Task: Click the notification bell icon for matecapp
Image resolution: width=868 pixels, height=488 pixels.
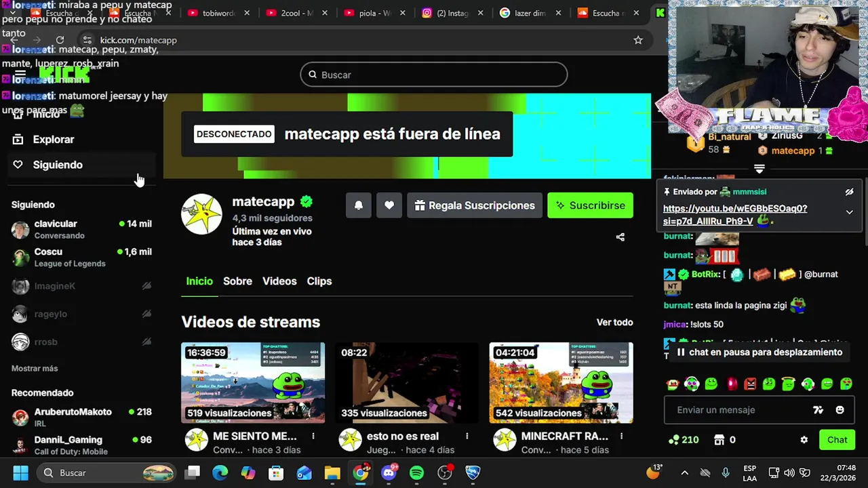Action: tap(359, 205)
